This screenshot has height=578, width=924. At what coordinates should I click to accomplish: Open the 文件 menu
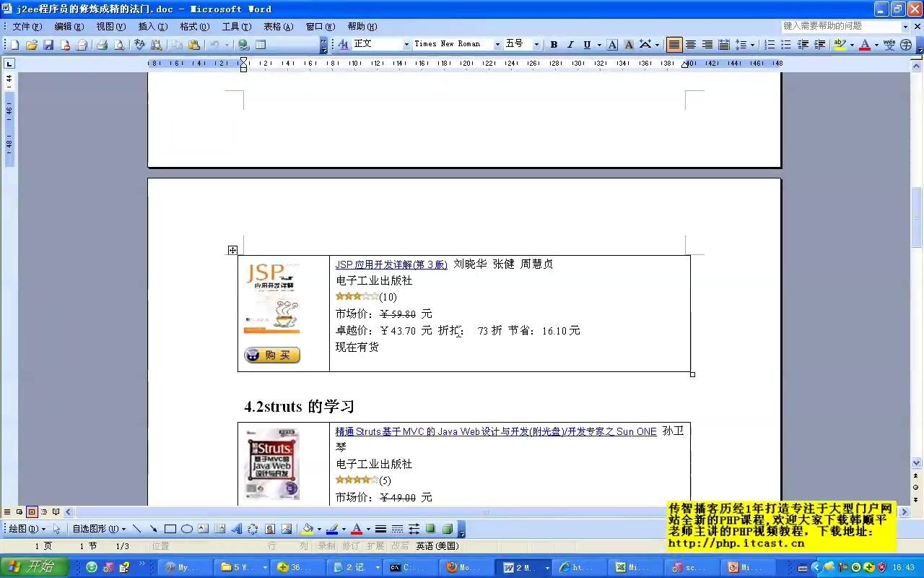[x=27, y=27]
